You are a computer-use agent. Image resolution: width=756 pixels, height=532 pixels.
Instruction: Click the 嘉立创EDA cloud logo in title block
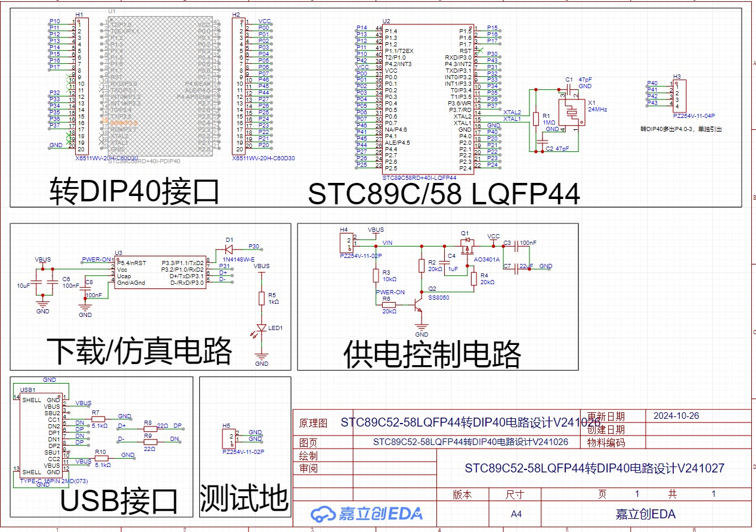pos(367,514)
